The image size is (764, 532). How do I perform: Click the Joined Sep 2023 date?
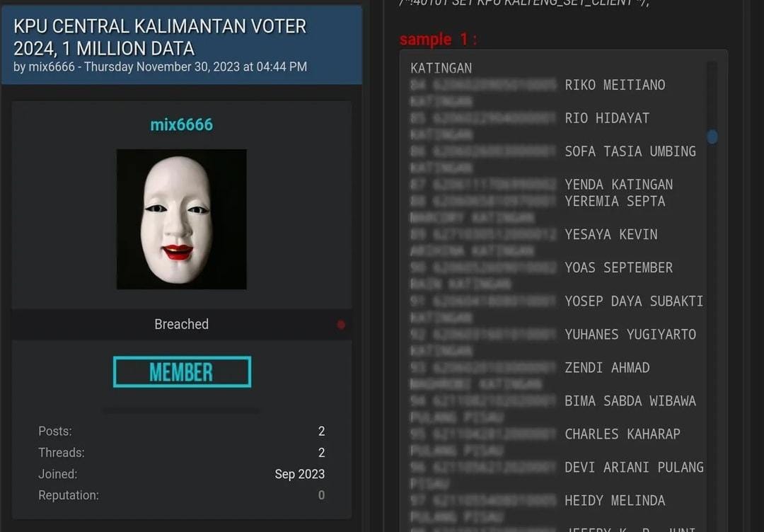(x=300, y=474)
